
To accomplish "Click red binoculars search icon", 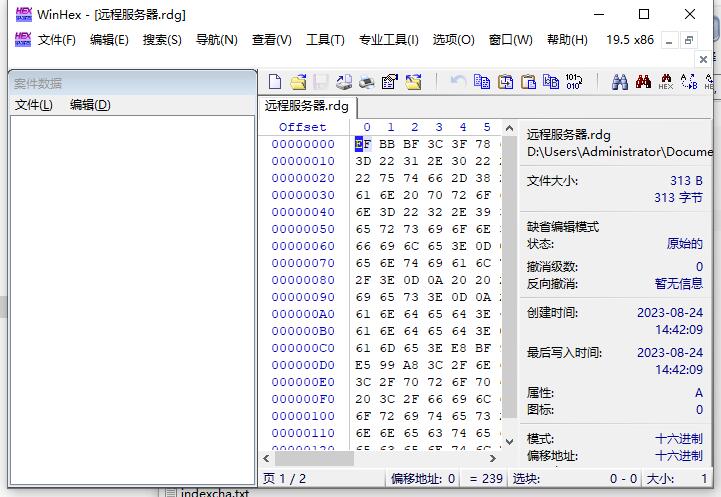I will (643, 82).
